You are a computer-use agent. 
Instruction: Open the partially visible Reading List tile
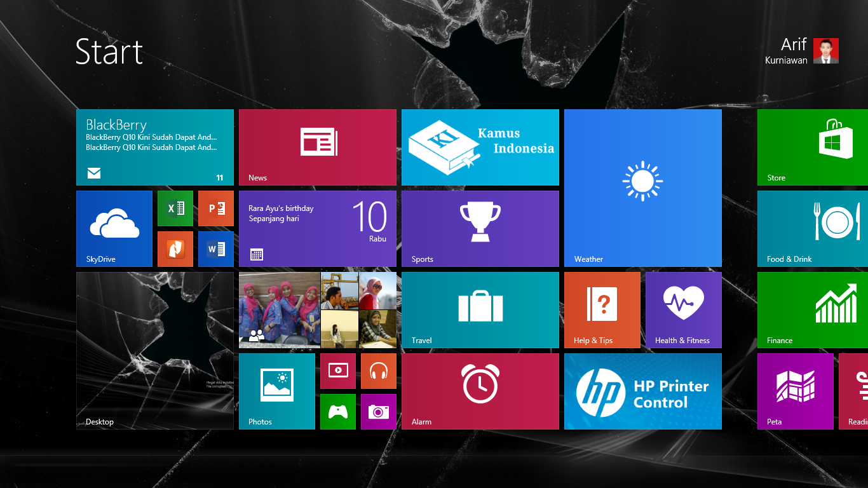[x=853, y=391]
